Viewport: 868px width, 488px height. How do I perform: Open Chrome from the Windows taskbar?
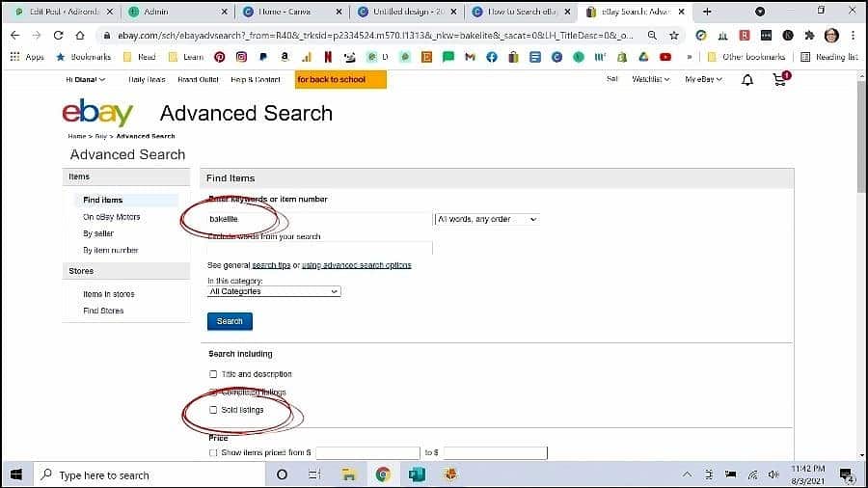point(383,474)
